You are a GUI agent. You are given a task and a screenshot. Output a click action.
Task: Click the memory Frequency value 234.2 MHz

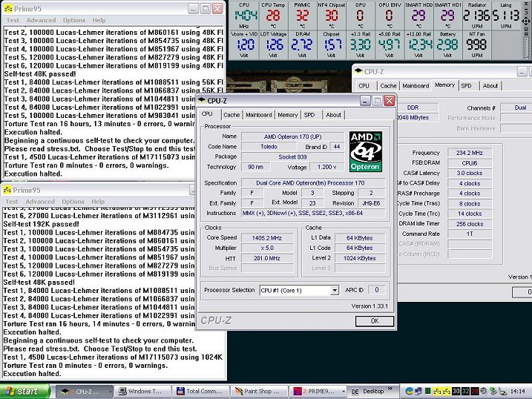tap(470, 153)
